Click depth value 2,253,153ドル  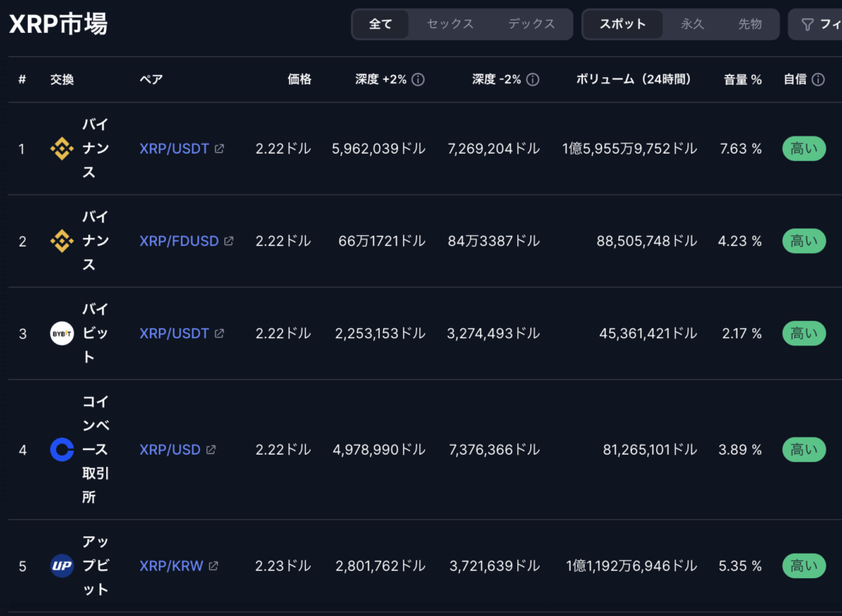pyautogui.click(x=380, y=334)
